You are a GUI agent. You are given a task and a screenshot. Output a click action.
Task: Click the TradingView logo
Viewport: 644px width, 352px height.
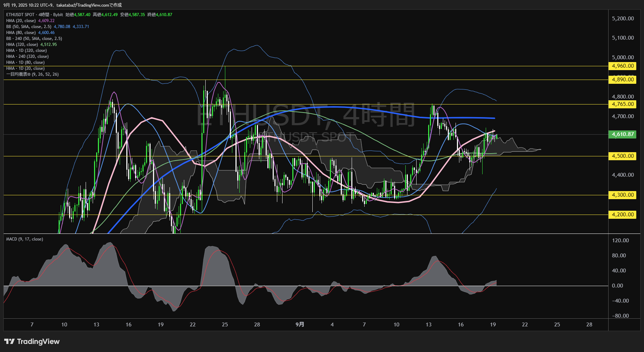(x=32, y=341)
